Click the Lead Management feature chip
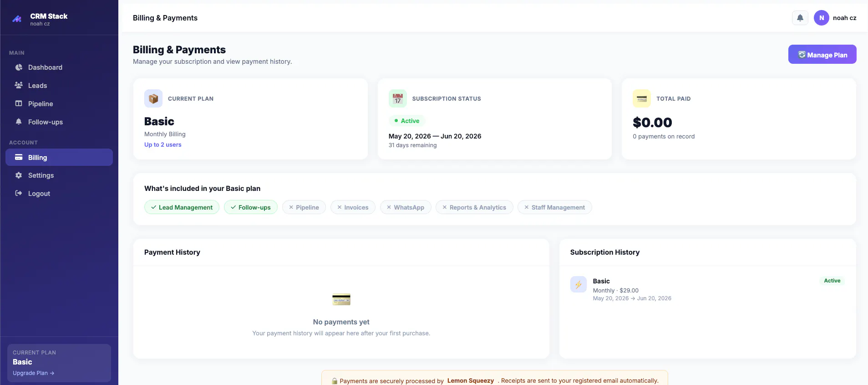 (x=182, y=207)
